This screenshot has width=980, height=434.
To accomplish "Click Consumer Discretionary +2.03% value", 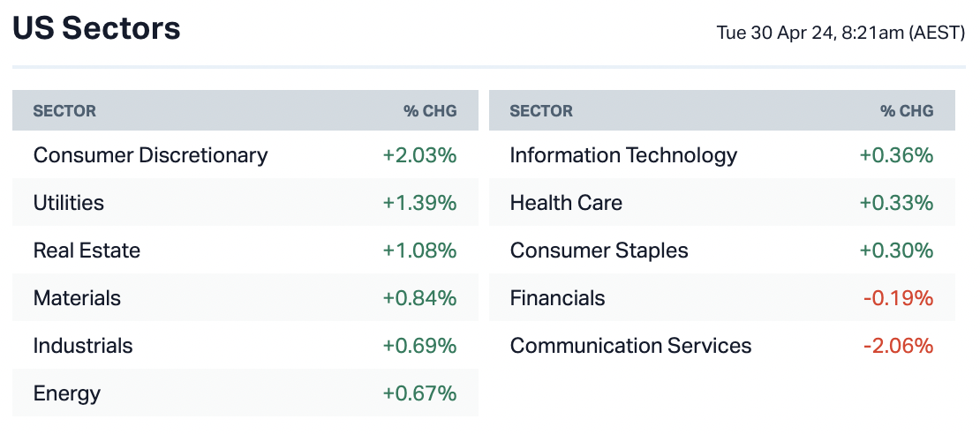I will [x=419, y=155].
